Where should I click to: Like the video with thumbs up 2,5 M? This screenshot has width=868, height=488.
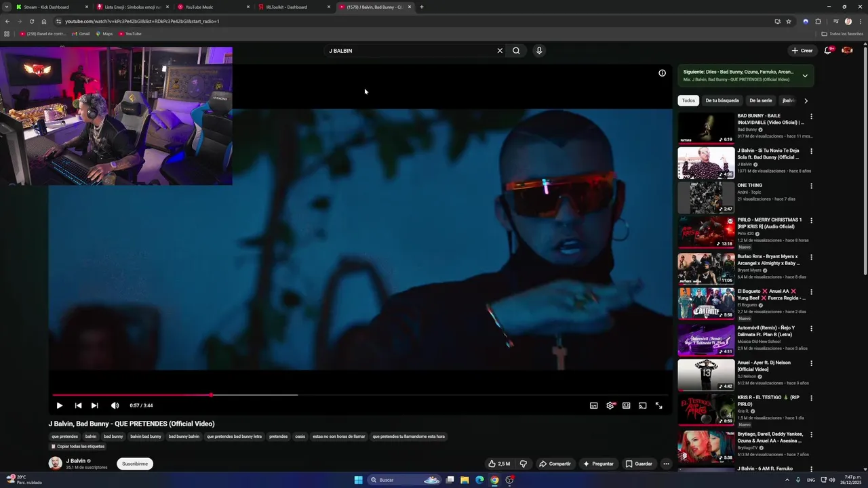click(500, 464)
